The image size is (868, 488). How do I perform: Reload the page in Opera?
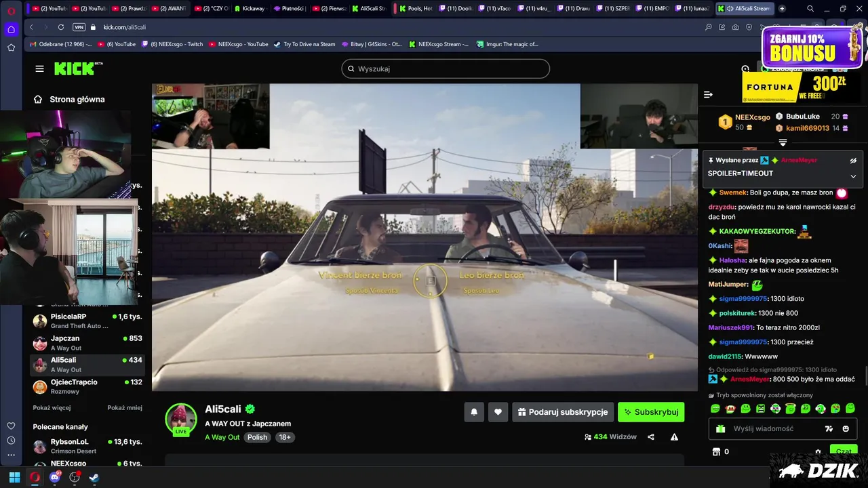click(61, 27)
